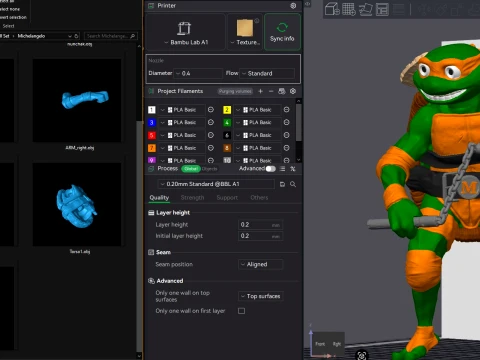Screen dimensions: 480x360
Task: Edit filament 4 preset icon
Action: coord(286,122)
